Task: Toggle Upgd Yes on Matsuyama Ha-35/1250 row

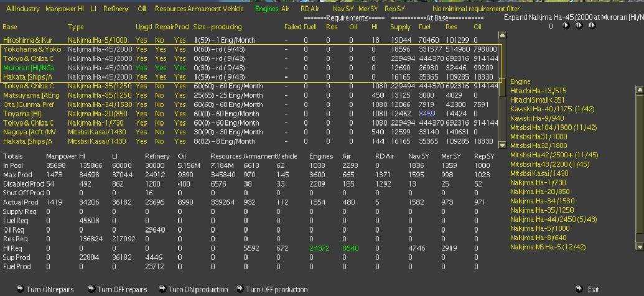Action: [141, 95]
